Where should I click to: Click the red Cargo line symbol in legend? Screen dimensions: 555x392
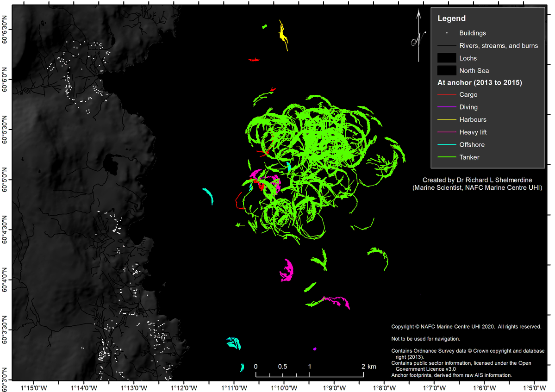tap(446, 95)
